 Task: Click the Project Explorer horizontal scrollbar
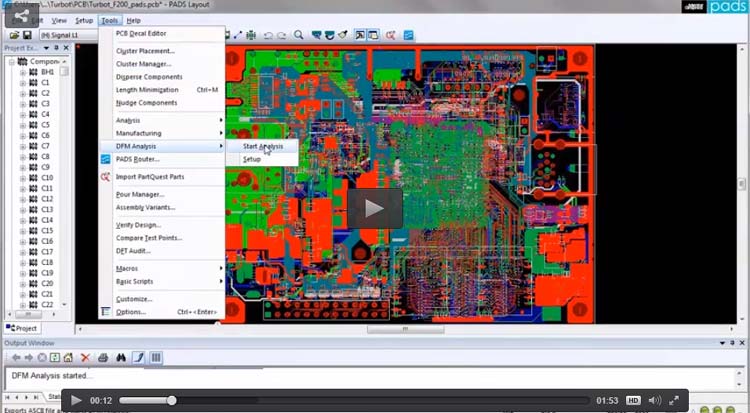pyautogui.click(x=27, y=314)
